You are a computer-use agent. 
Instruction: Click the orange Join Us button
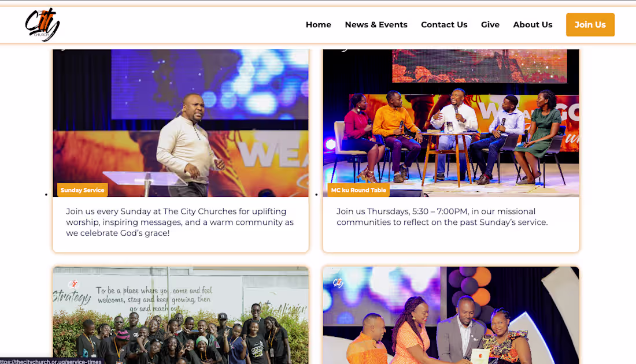point(590,25)
